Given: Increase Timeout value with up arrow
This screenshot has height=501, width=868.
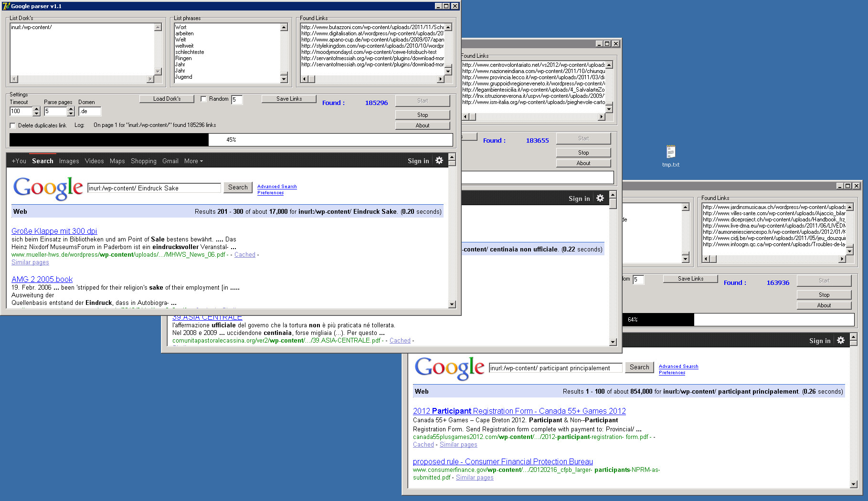Looking at the screenshot, I should coord(36,109).
